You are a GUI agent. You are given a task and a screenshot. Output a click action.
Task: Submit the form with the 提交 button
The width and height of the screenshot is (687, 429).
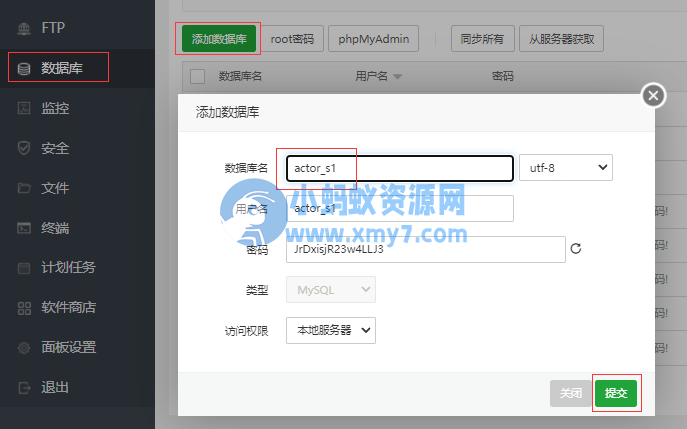[616, 393]
